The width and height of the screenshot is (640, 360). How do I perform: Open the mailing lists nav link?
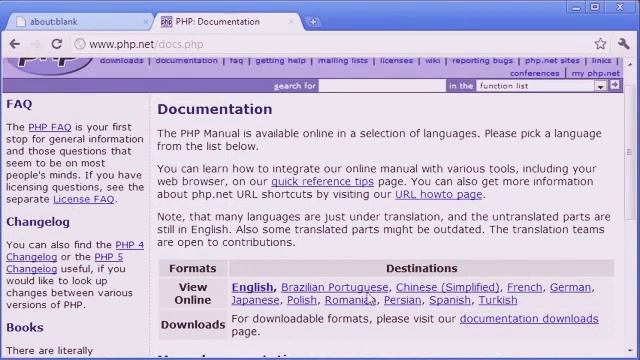343,60
